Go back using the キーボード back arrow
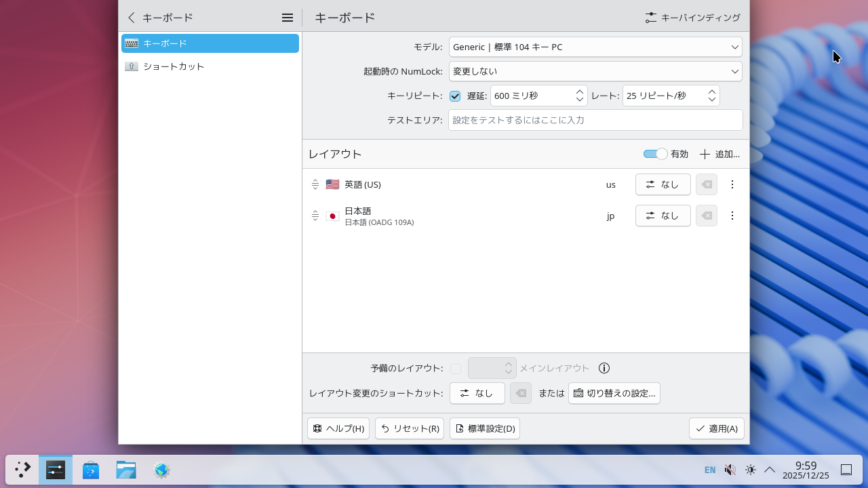 pyautogui.click(x=132, y=17)
